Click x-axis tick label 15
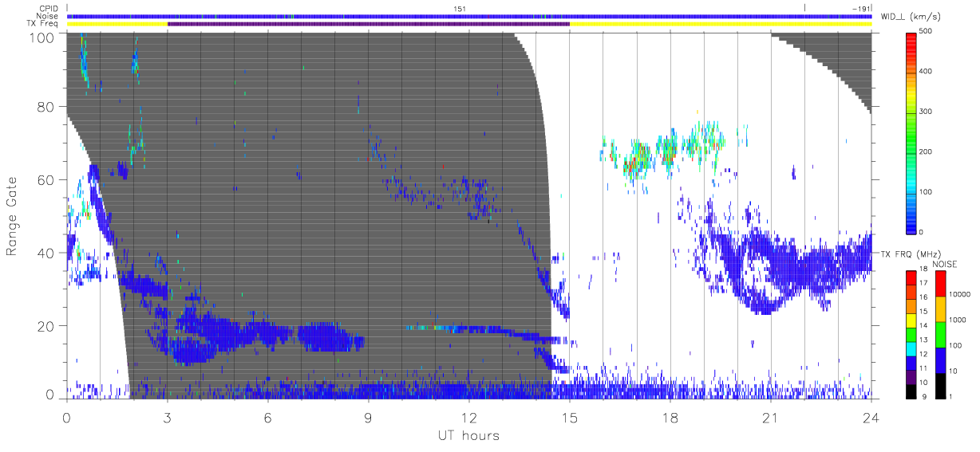Viewport: 980px width, 452px height. 569,418
